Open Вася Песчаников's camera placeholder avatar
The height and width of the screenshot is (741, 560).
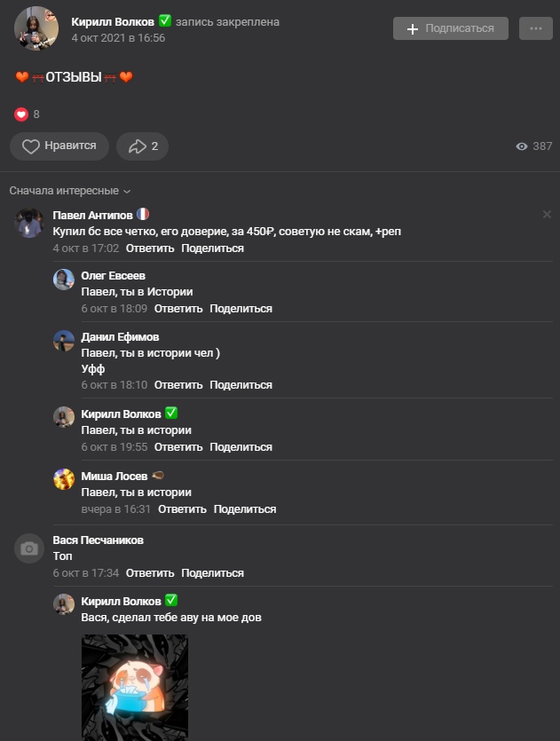click(x=29, y=548)
